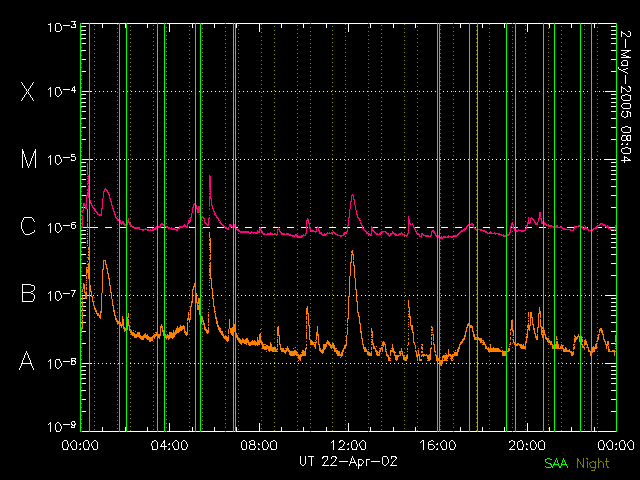Click the orange curve peak near 12:00
Viewport: 640px width, 480px height.
352,252
